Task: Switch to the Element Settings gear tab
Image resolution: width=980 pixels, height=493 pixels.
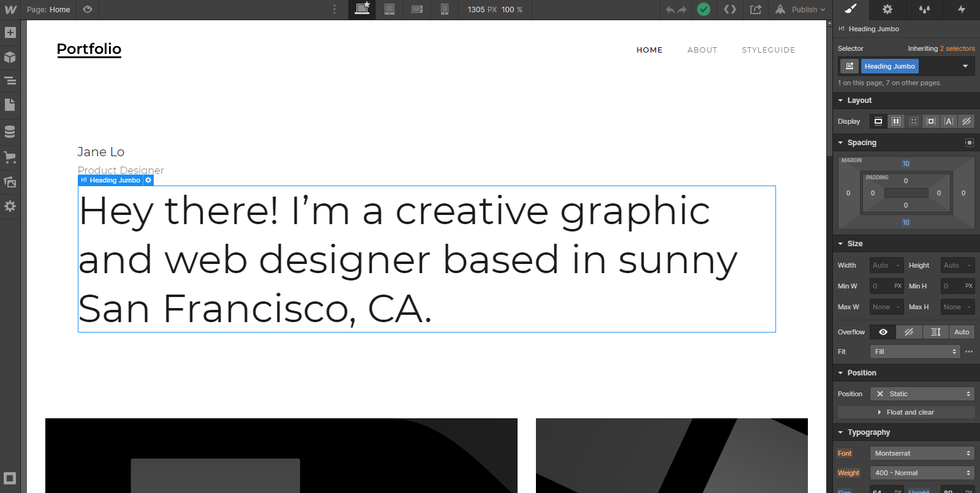Action: point(888,9)
